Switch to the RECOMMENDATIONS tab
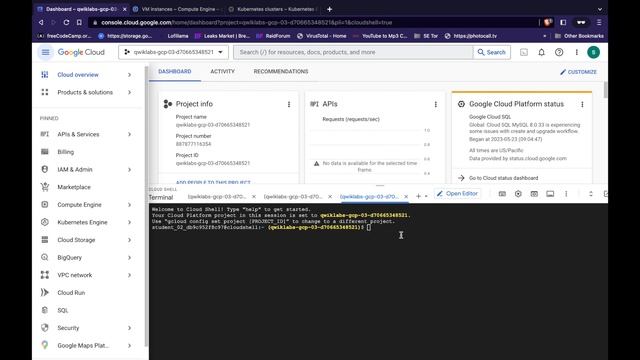The height and width of the screenshot is (360, 640). [281, 72]
